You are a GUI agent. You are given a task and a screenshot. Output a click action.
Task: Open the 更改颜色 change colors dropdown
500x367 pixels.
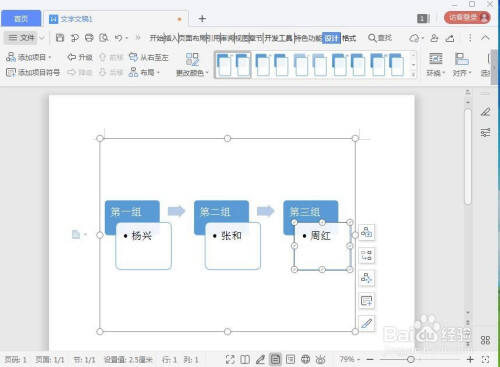tap(192, 65)
